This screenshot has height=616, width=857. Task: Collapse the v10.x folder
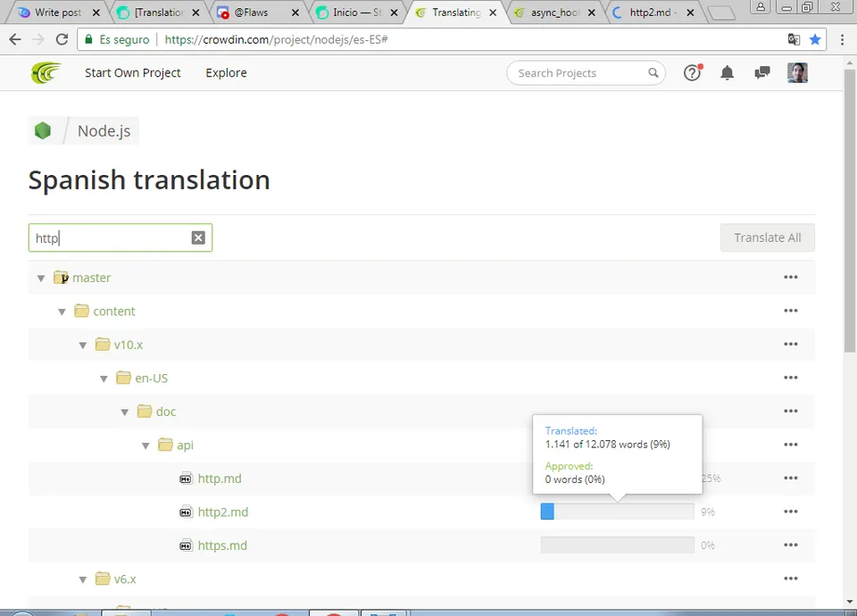[82, 345]
